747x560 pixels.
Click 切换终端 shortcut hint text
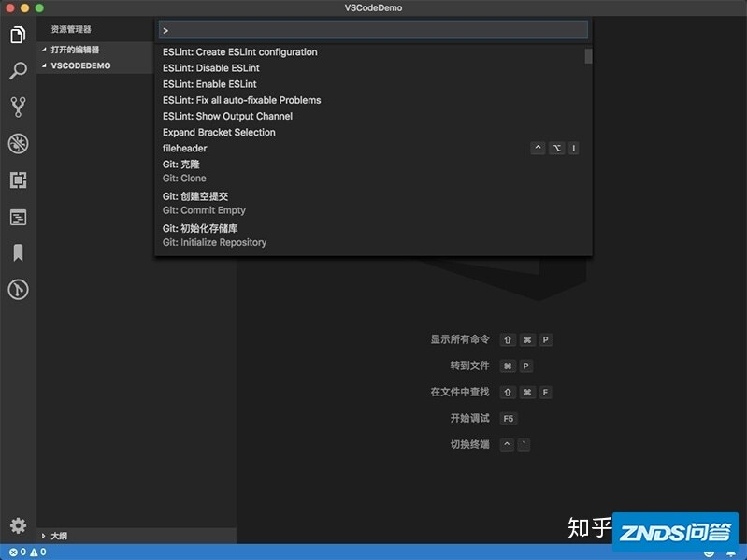[469, 444]
